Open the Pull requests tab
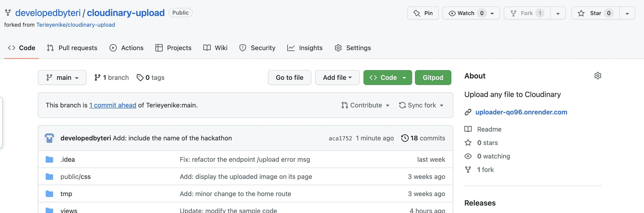This screenshot has height=213, width=644. [72, 48]
